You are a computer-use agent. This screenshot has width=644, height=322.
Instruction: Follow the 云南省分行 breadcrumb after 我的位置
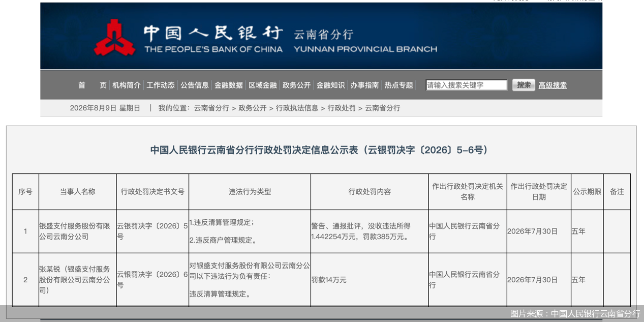[211, 108]
